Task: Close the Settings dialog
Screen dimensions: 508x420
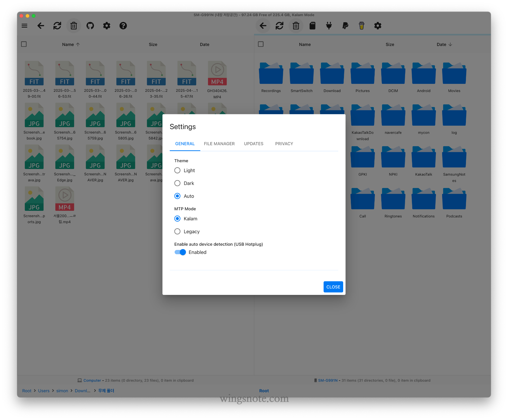Action: point(333,287)
